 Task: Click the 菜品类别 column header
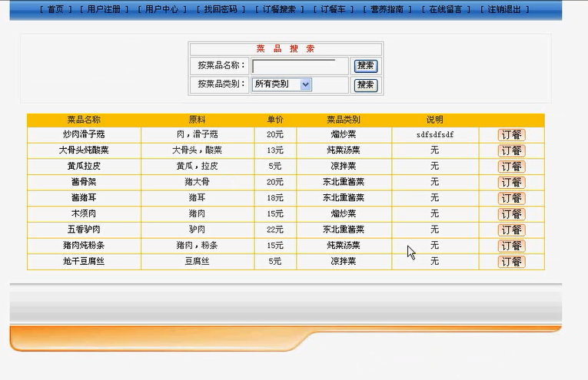pos(344,120)
